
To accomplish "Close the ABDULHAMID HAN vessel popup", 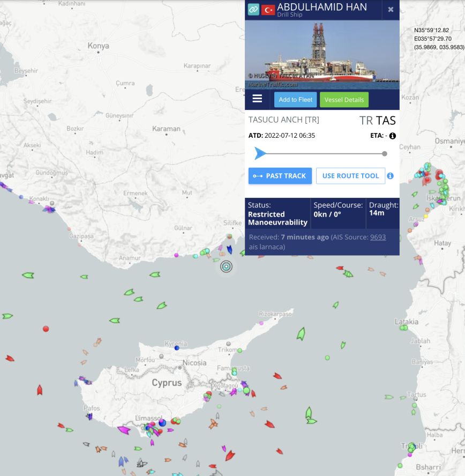I will [391, 10].
